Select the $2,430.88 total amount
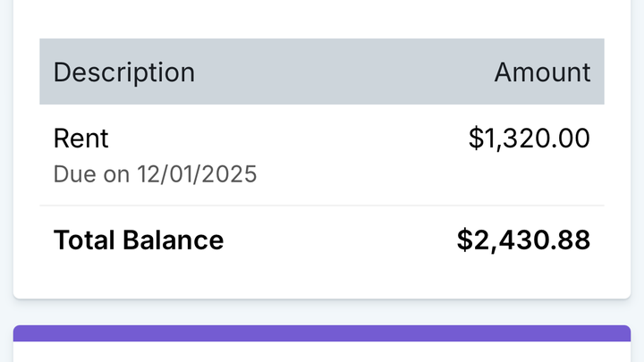 tap(523, 240)
